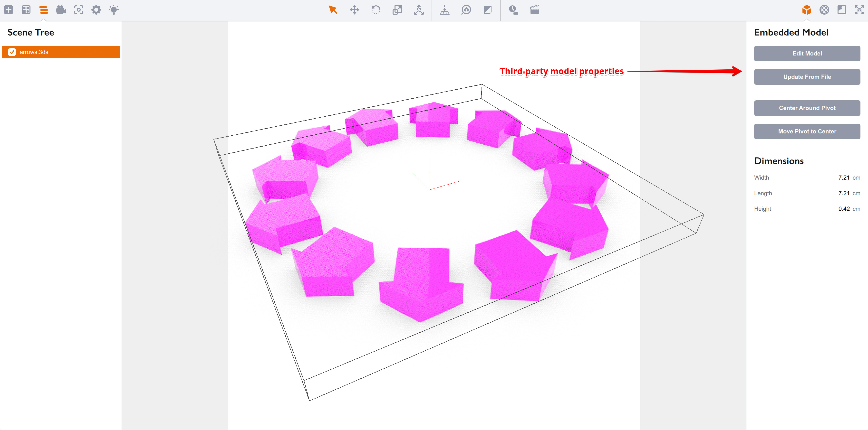This screenshot has width=868, height=430.
Task: Open the camera settings icon
Action: (x=61, y=10)
